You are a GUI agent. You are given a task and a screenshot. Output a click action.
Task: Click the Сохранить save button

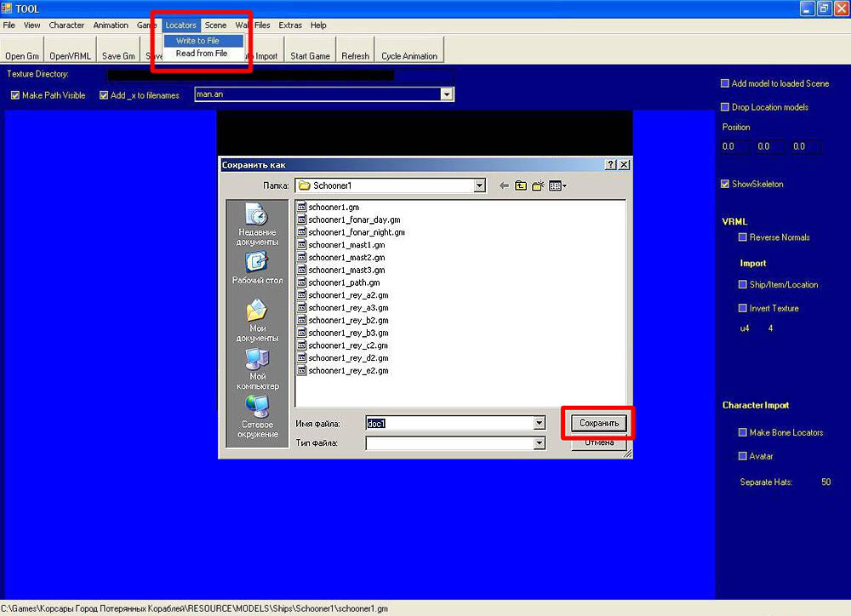pos(598,423)
